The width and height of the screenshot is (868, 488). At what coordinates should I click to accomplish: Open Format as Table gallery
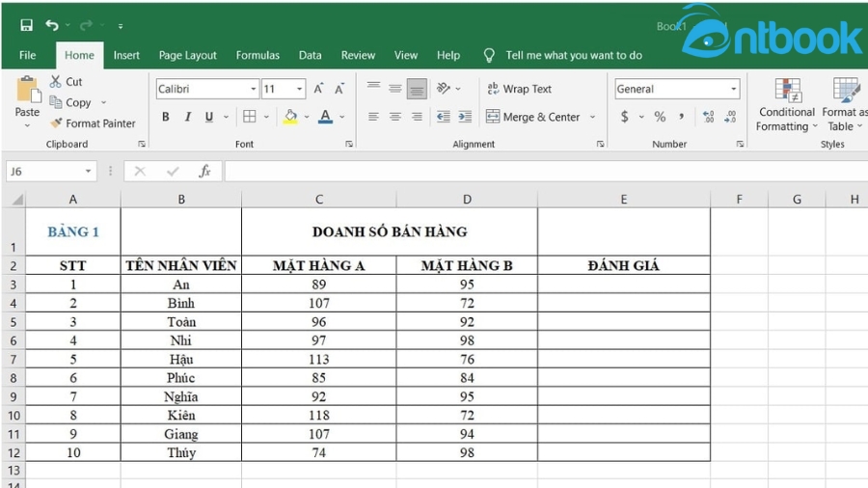pos(845,104)
